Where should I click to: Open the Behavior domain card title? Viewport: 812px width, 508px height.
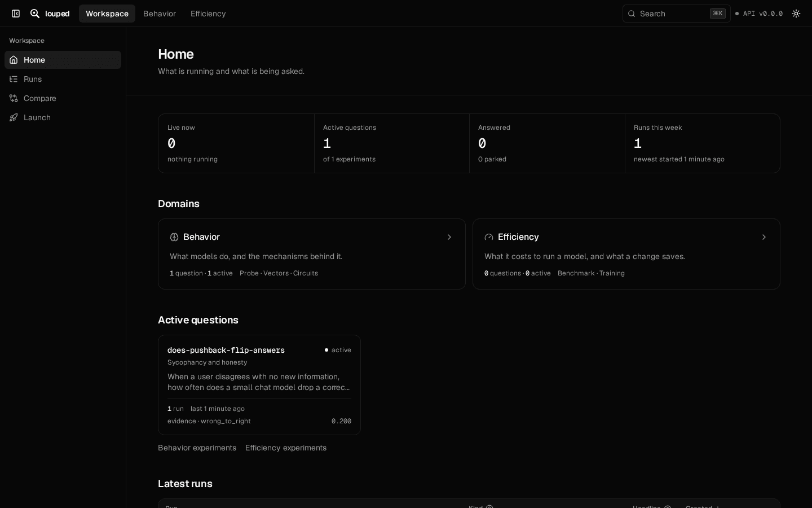tap(201, 237)
